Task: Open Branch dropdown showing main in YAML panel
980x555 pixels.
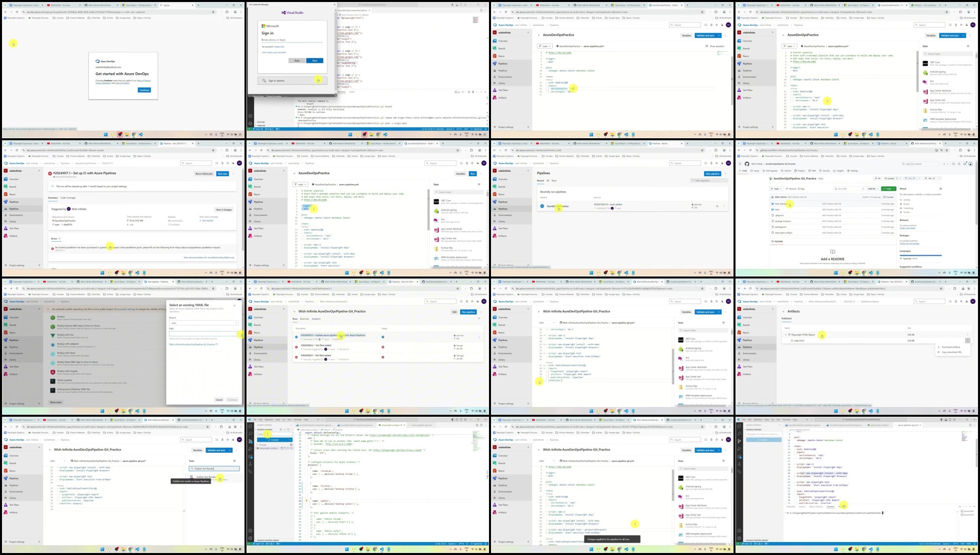Action: 204,323
